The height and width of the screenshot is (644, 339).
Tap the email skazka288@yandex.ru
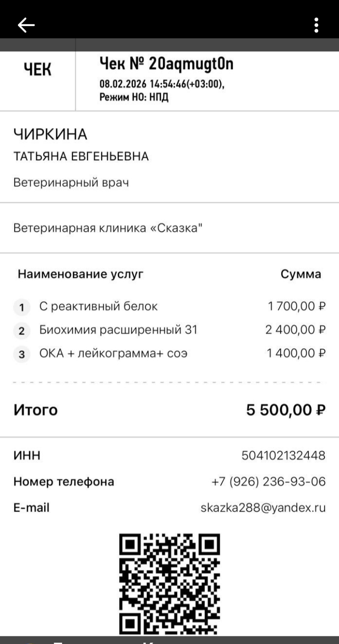(263, 508)
